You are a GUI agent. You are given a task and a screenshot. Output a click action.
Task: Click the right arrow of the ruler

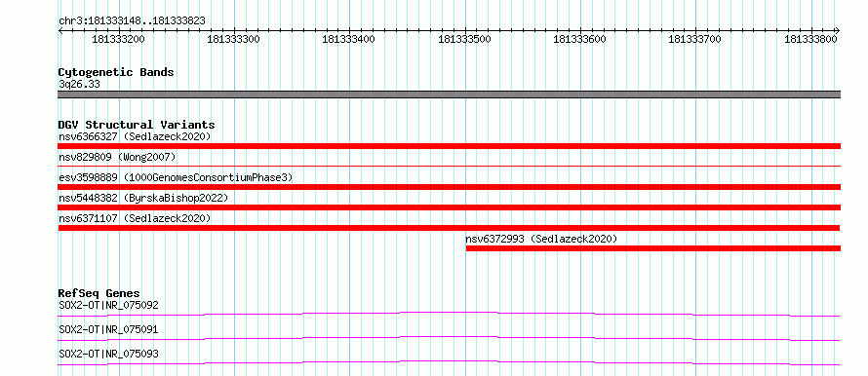point(837,30)
